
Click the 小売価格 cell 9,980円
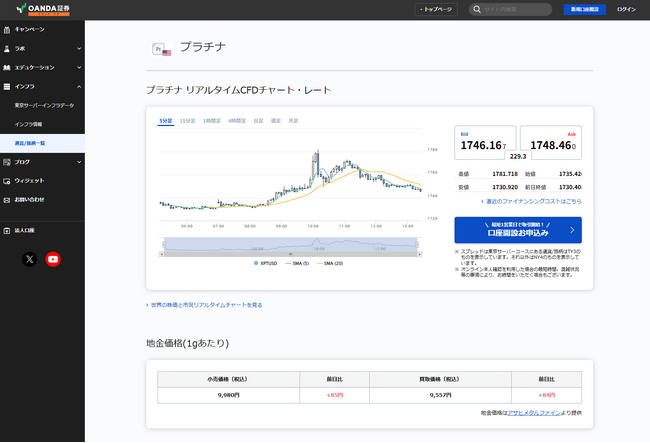coord(228,395)
